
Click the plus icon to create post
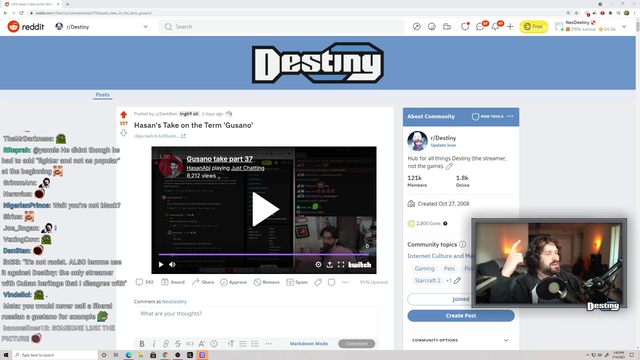[510, 27]
